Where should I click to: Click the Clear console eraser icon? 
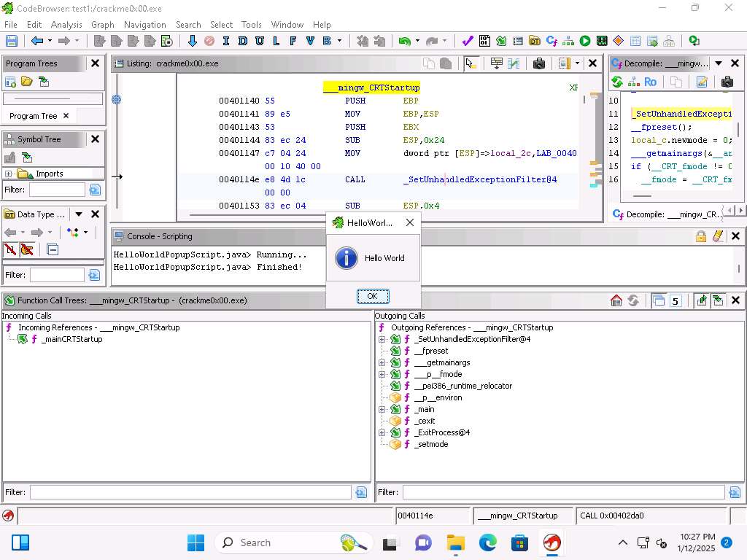pos(718,236)
